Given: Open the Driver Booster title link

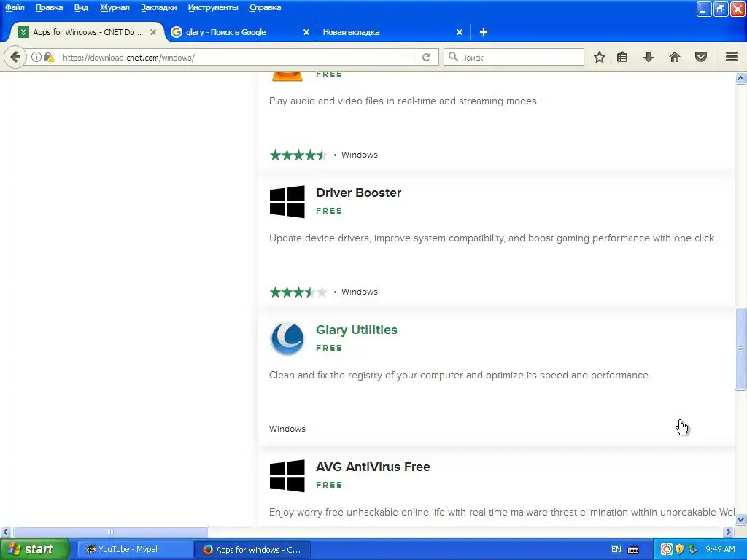Looking at the screenshot, I should click(x=358, y=192).
